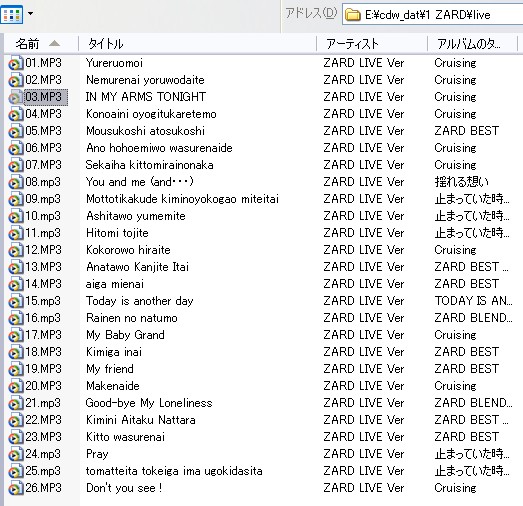The width and height of the screenshot is (523, 506).
Task: Click the folder icon in address bar
Action: pos(353,15)
